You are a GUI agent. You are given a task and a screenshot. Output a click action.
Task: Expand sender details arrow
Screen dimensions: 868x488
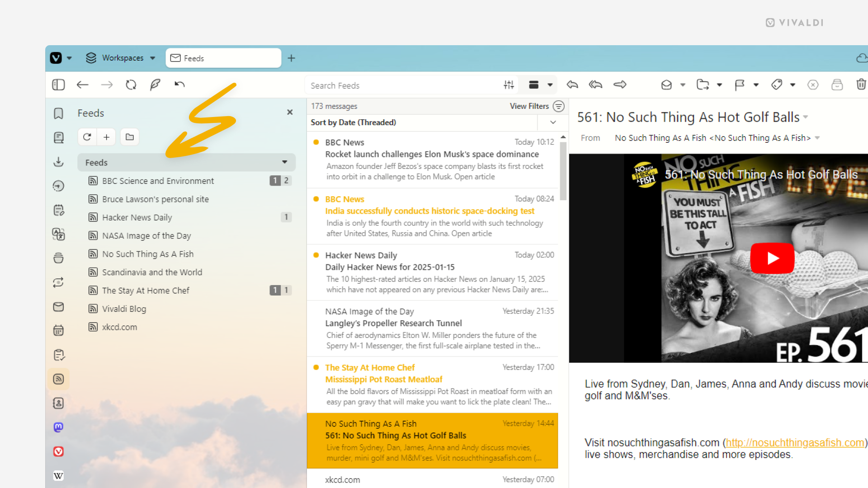tap(817, 138)
